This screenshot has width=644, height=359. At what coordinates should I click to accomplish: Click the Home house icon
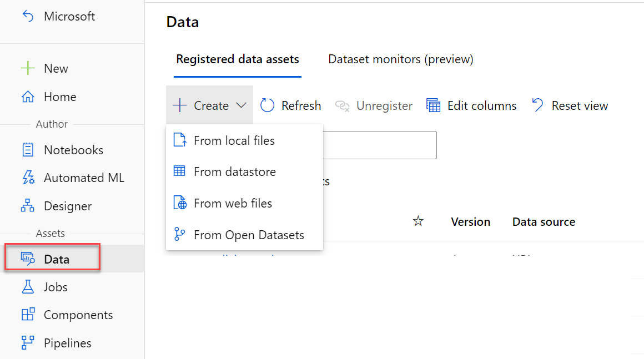(x=28, y=97)
